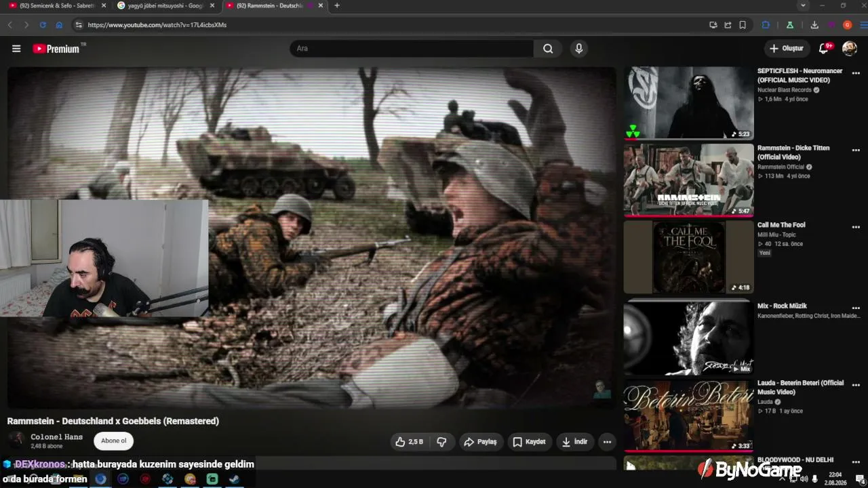Play Lauda Beterin Beteri thumbnail
This screenshot has height=488, width=868.
tap(688, 415)
